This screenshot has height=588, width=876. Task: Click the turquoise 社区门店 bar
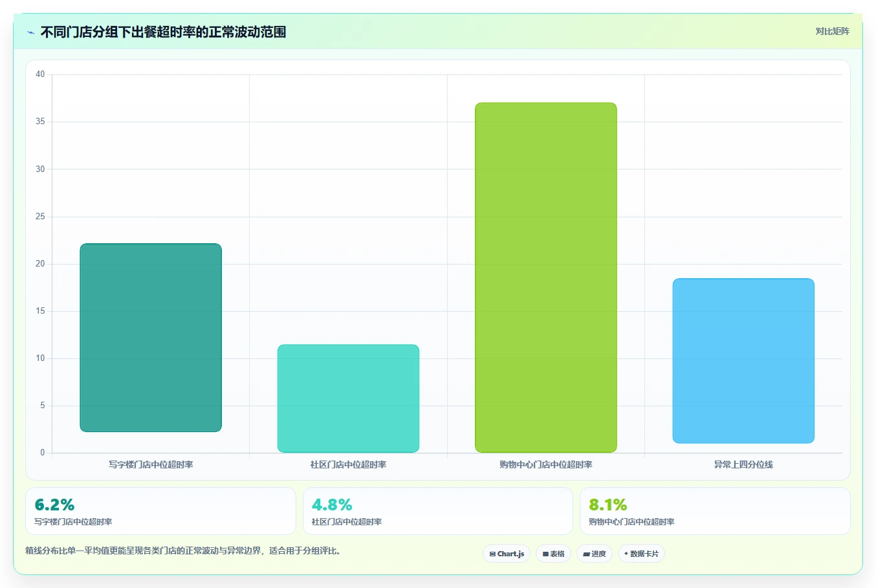[348, 398]
